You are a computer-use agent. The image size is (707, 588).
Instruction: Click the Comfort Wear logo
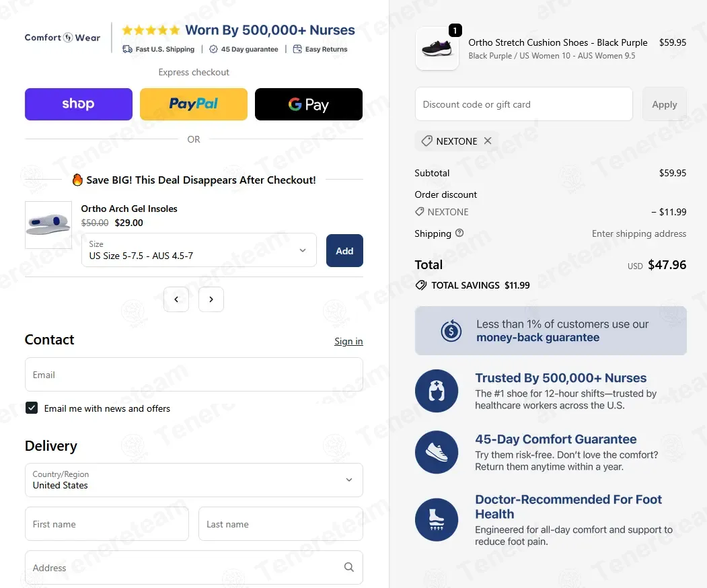[62, 38]
